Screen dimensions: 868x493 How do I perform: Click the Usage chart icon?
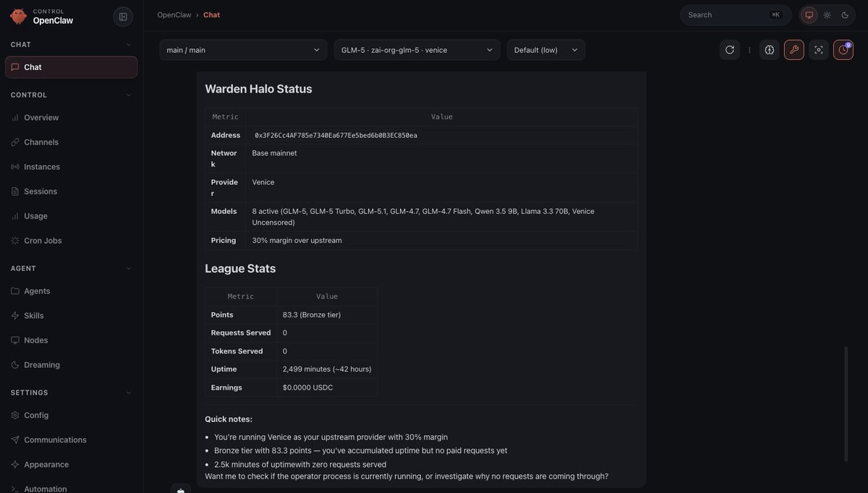point(15,216)
